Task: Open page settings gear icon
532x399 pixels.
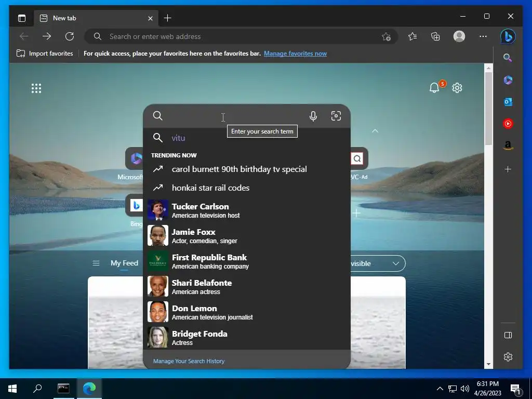Action: (x=457, y=88)
